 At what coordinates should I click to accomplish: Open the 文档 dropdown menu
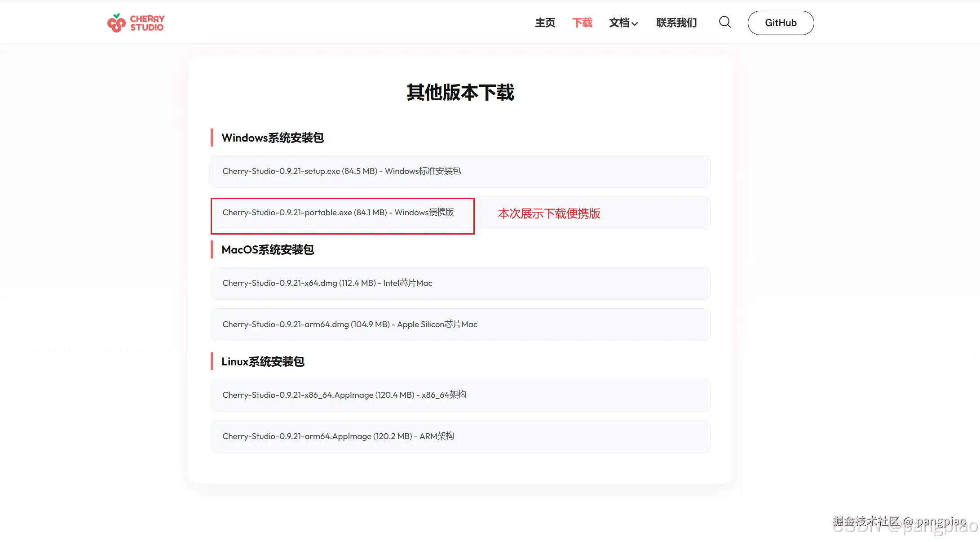[619, 23]
